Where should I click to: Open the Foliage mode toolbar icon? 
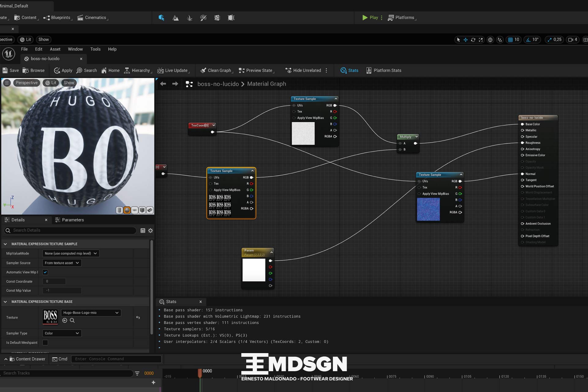[190, 18]
